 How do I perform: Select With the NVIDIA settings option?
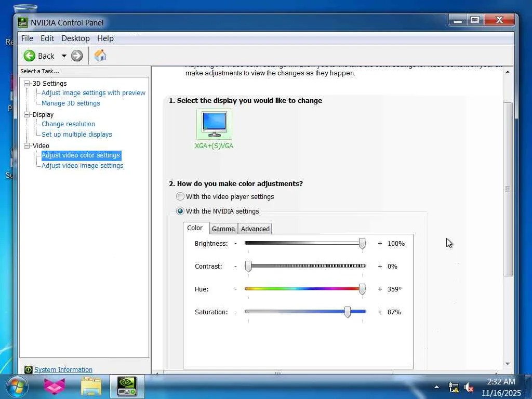click(x=180, y=211)
